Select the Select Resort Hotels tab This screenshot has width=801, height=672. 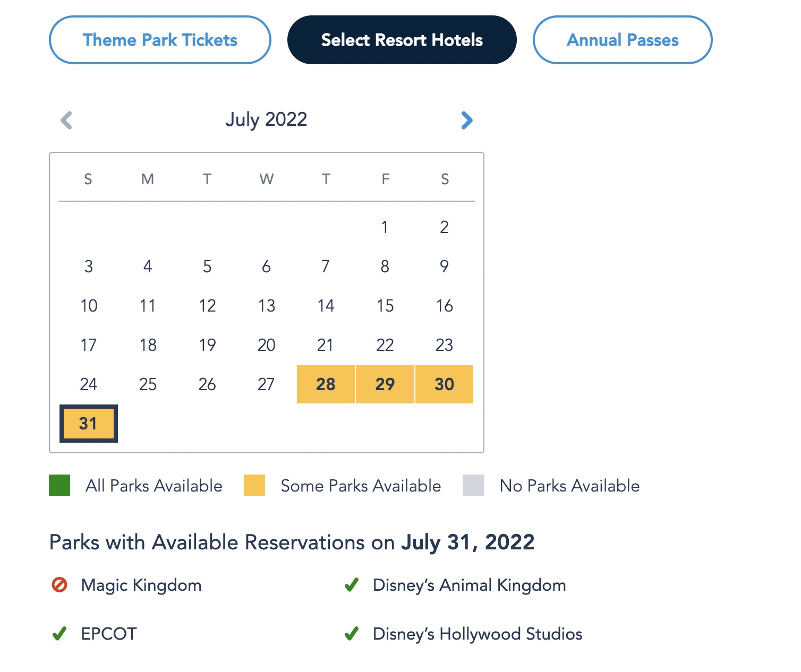pos(402,40)
